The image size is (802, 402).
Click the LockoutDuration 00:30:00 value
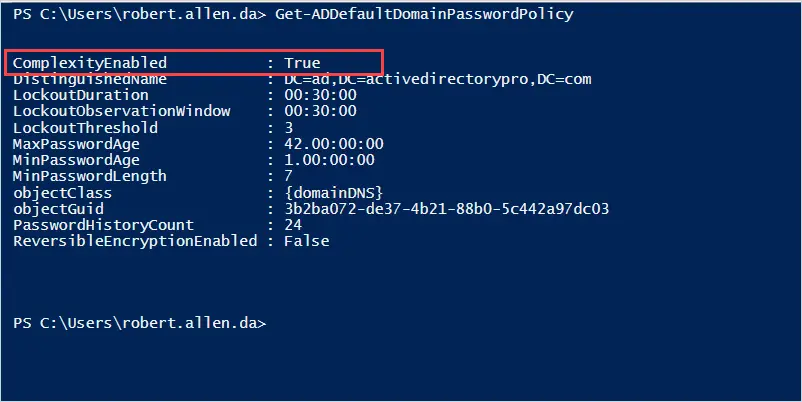tap(320, 95)
